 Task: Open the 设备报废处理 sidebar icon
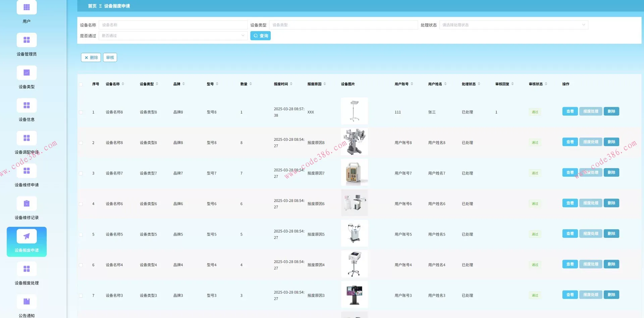coord(26,269)
